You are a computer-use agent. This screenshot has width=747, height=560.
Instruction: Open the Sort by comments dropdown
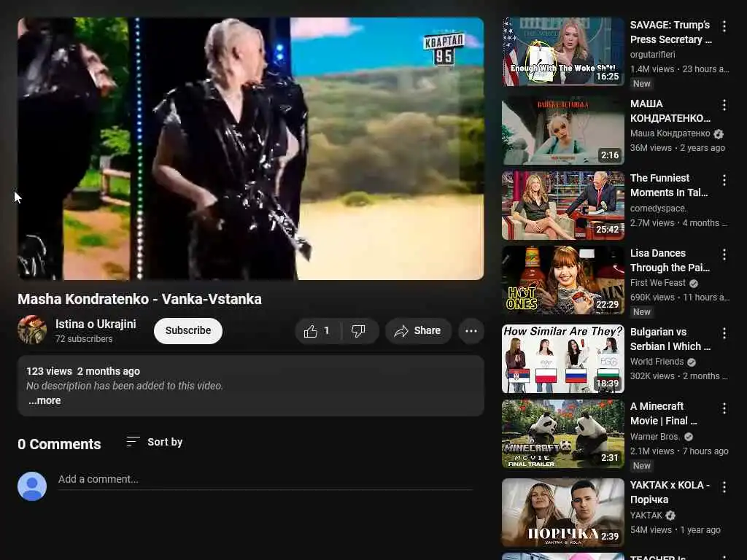(155, 442)
